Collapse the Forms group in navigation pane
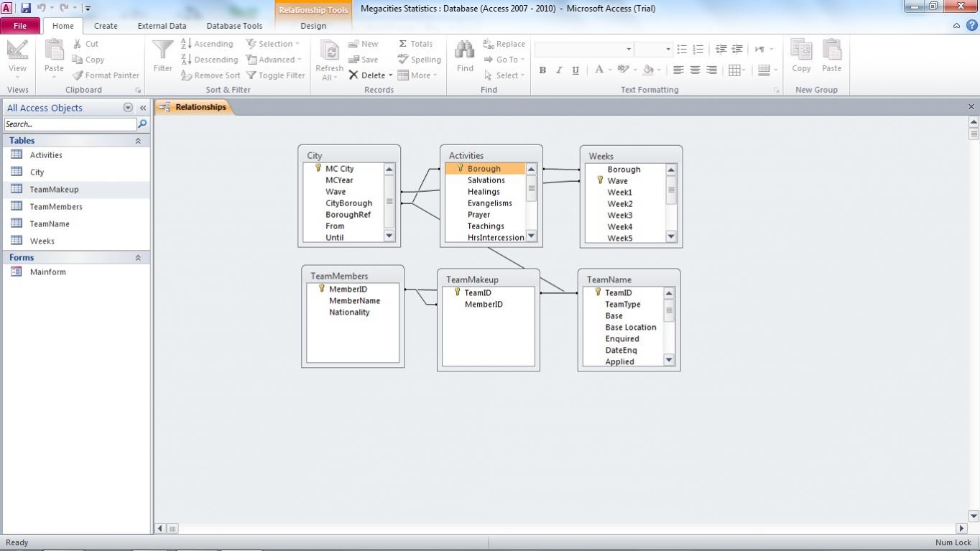 [138, 257]
